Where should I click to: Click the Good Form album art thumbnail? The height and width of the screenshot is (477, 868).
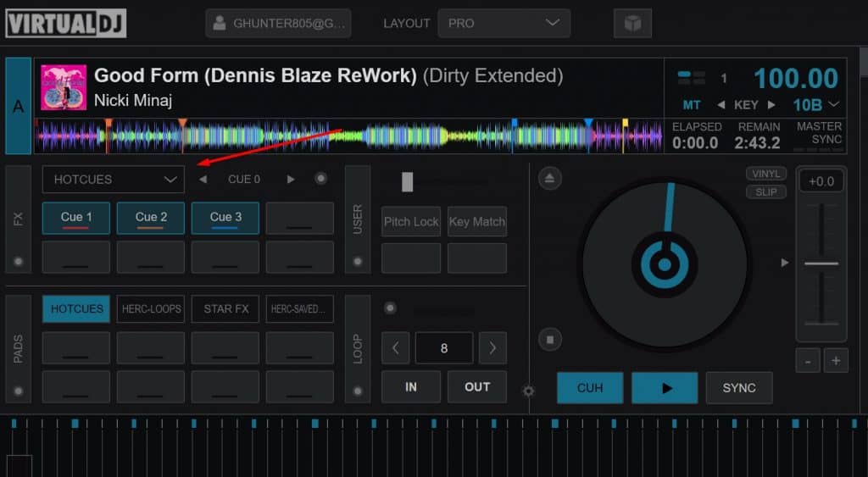[64, 87]
